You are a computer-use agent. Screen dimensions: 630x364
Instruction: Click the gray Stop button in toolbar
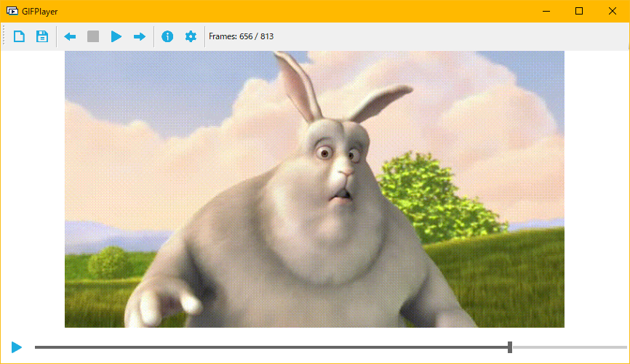93,36
